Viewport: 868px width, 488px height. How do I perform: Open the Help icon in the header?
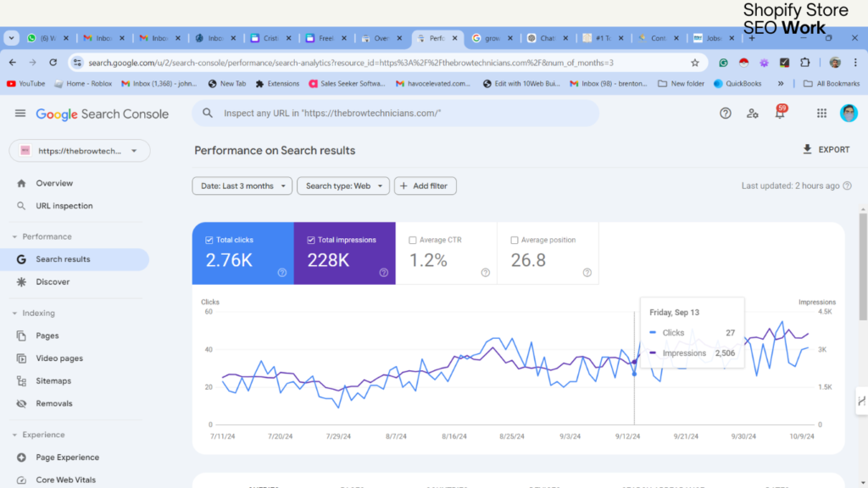click(x=726, y=114)
